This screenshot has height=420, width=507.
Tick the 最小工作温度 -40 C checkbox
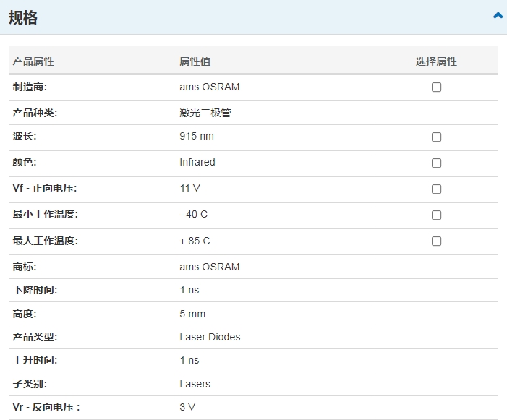(436, 215)
